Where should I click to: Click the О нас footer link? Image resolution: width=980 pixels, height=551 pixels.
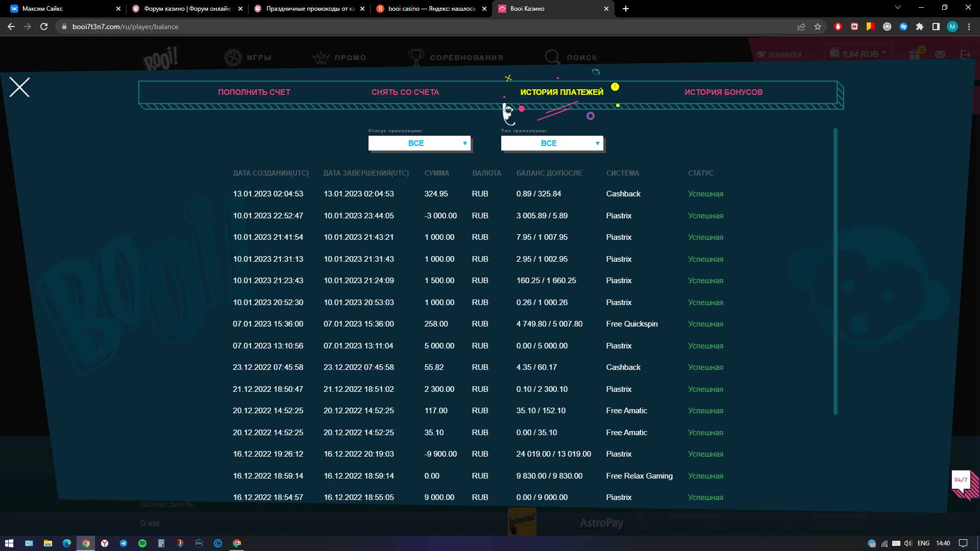coord(150,523)
